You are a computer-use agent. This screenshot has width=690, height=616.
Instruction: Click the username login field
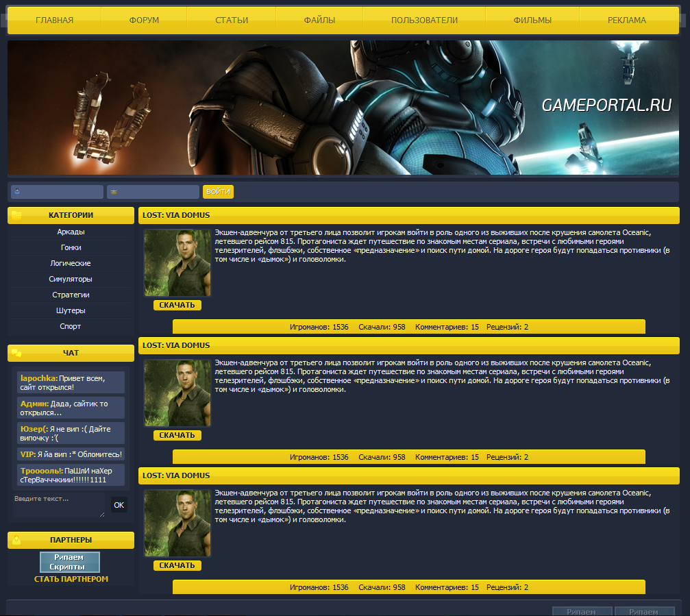(x=57, y=192)
